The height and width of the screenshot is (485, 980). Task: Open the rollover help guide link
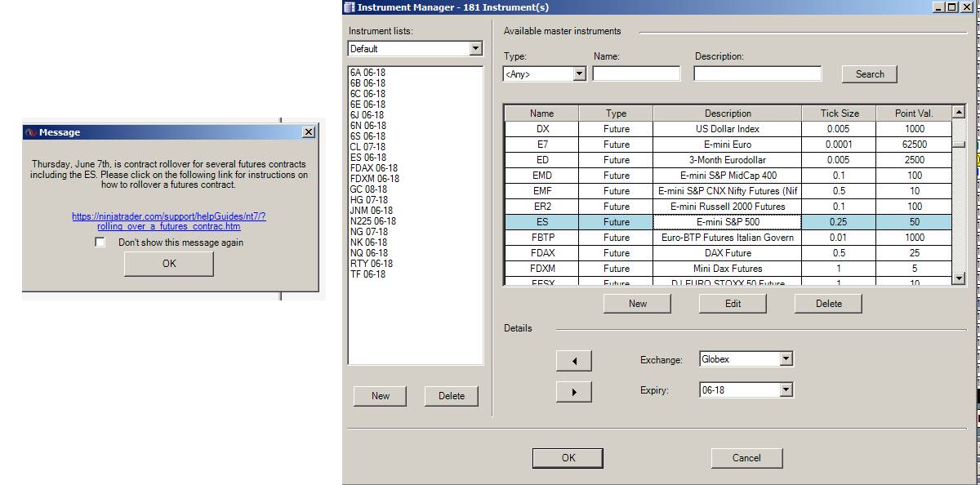pyautogui.click(x=169, y=221)
